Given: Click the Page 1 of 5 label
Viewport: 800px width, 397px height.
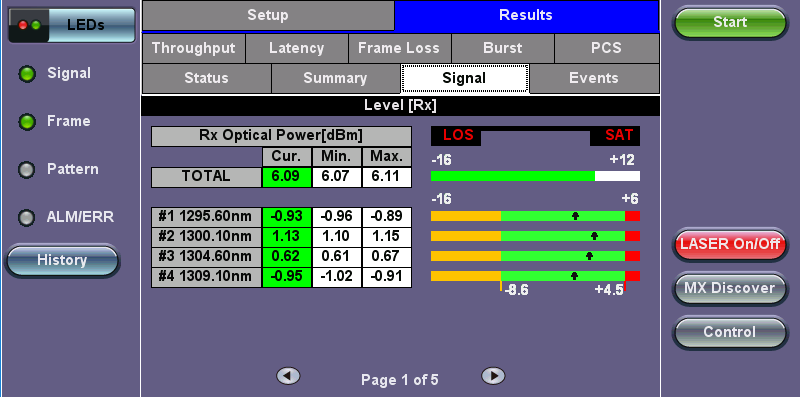Looking at the screenshot, I should 399,380.
